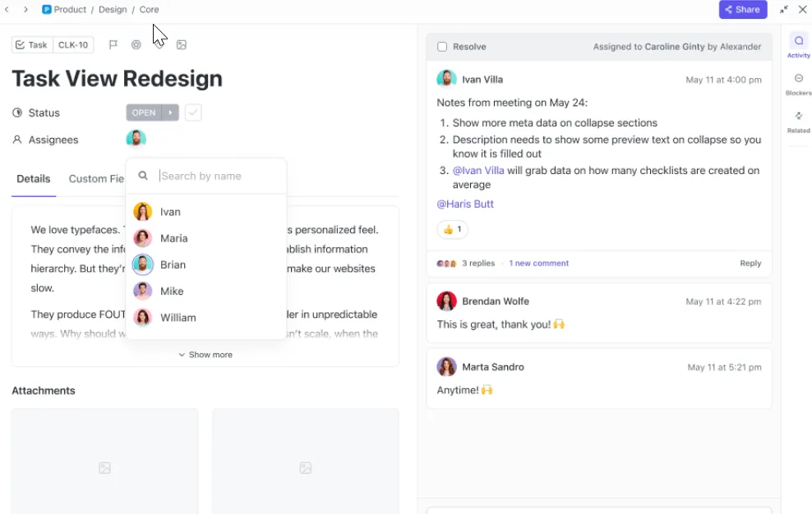The image size is (812, 514).
Task: Switch to the Custom Fields tab
Action: tap(96, 178)
